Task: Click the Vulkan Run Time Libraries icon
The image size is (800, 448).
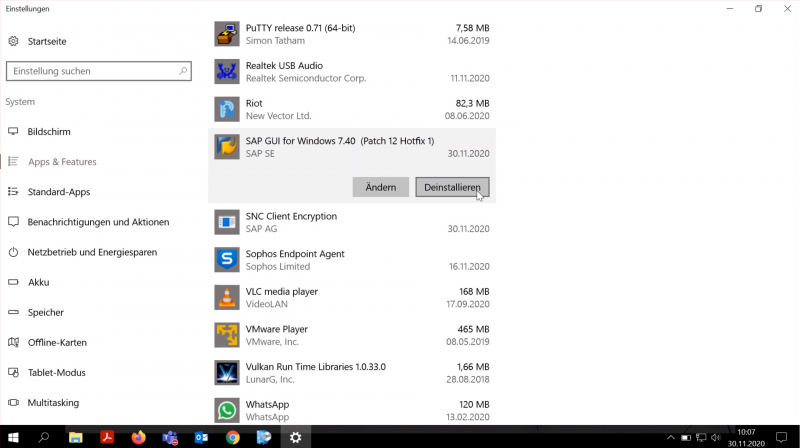Action: 227,372
